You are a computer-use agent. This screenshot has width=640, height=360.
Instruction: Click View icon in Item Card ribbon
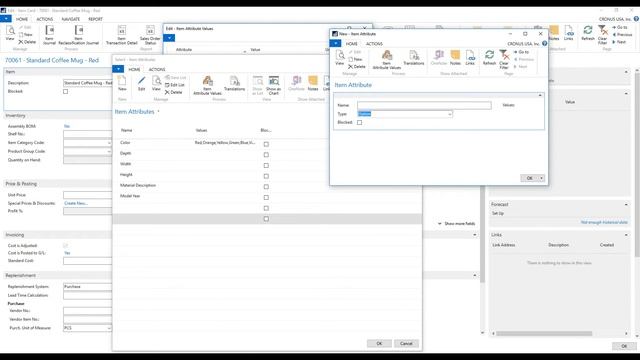coord(10,33)
